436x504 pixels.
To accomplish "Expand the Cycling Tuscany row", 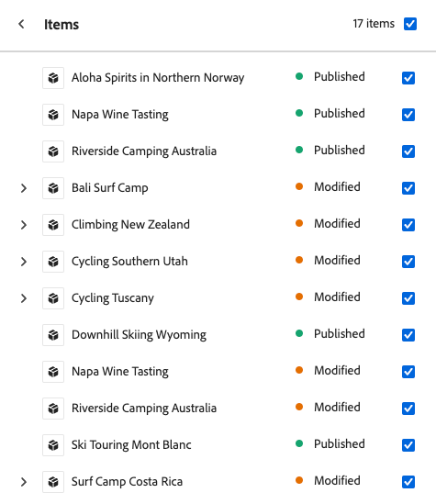I will [24, 298].
